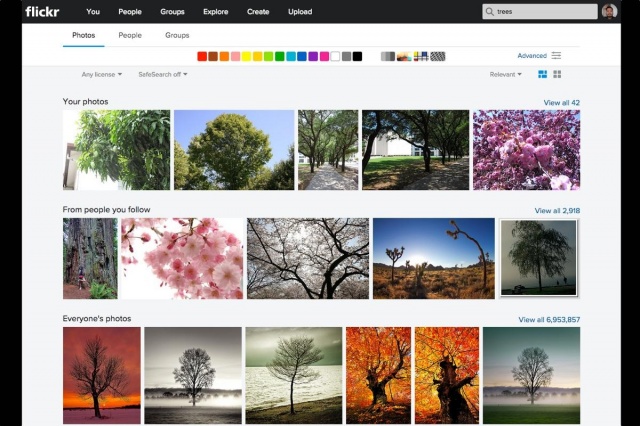Click the Advanced link
Image resolution: width=640 pixels, height=426 pixels.
click(532, 55)
